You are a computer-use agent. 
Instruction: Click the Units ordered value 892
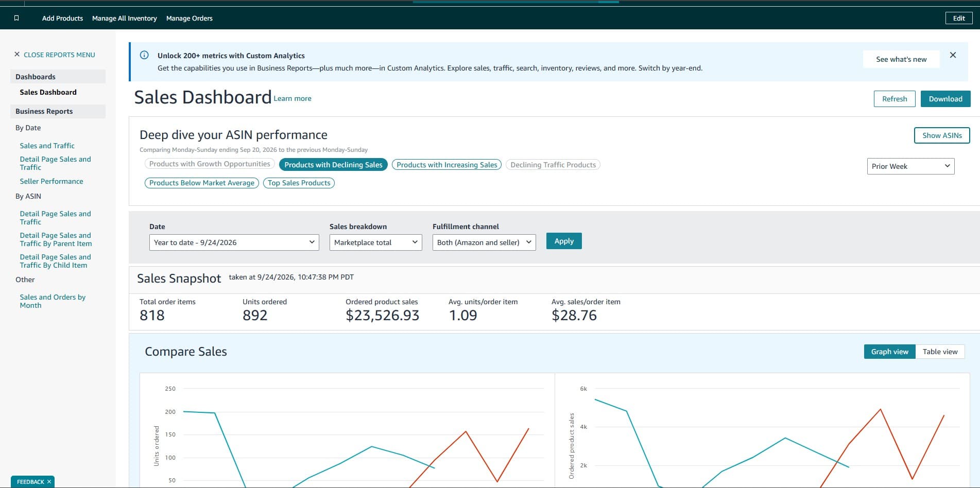pyautogui.click(x=255, y=315)
